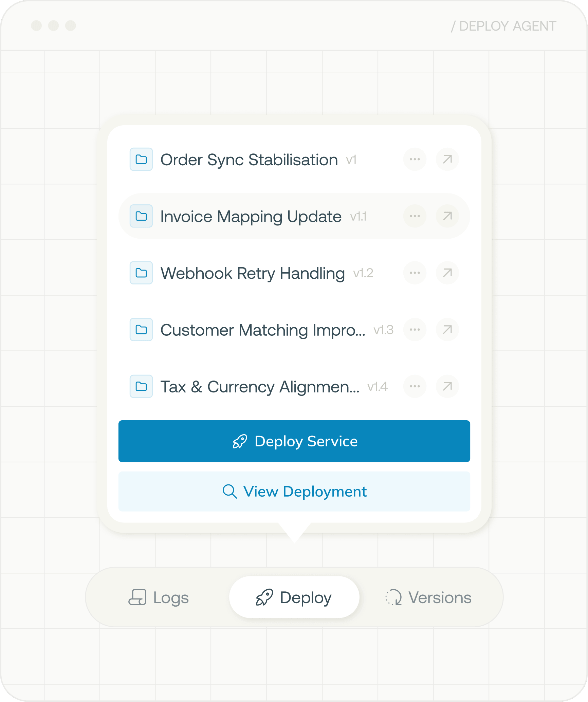Open Webhook Retry Handling via arrow icon
The height and width of the screenshot is (702, 588).
(447, 273)
